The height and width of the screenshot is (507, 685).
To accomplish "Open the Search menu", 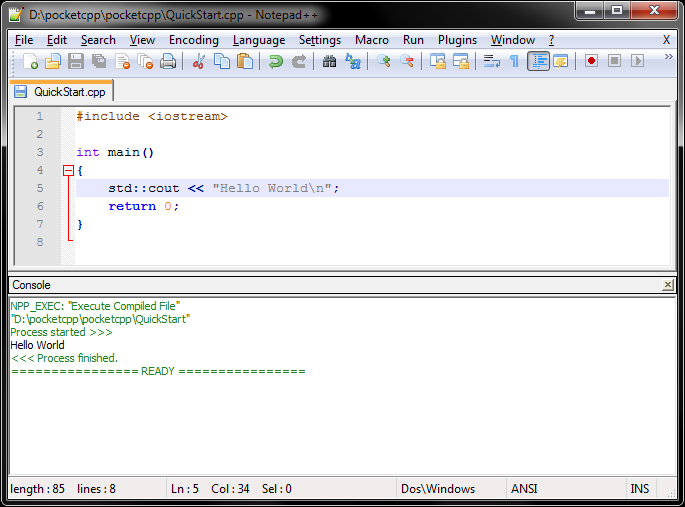I will click(x=98, y=40).
